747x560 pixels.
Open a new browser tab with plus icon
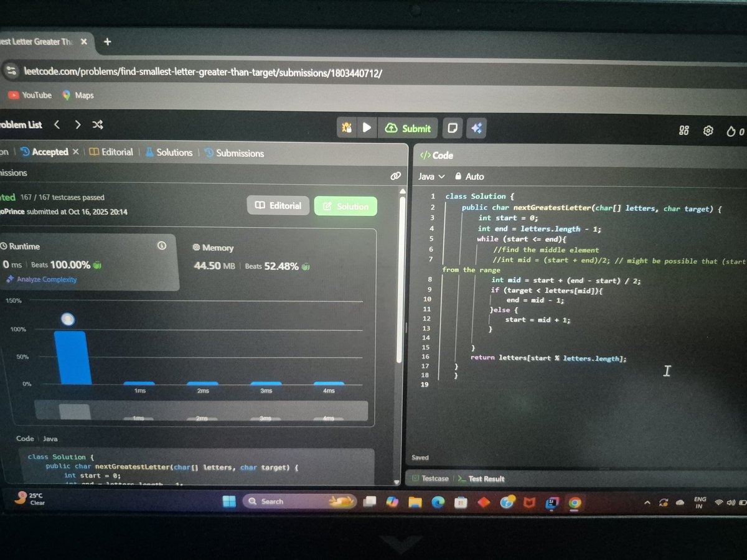(x=107, y=42)
